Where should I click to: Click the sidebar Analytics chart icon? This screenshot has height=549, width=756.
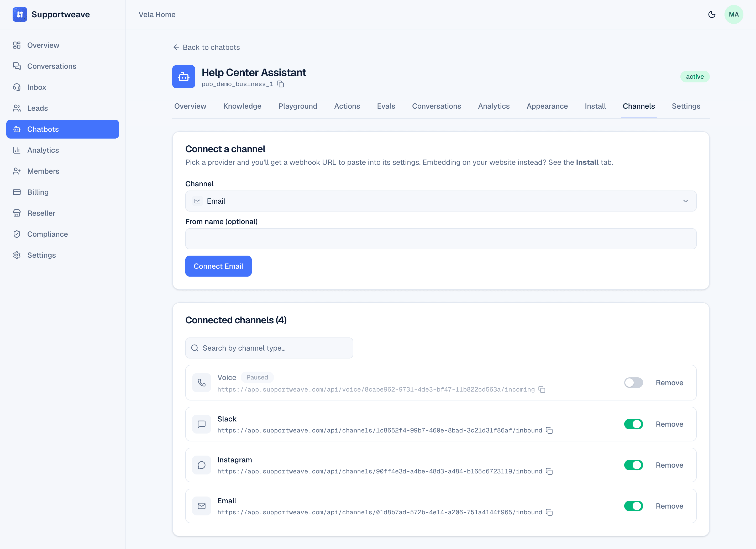(17, 150)
